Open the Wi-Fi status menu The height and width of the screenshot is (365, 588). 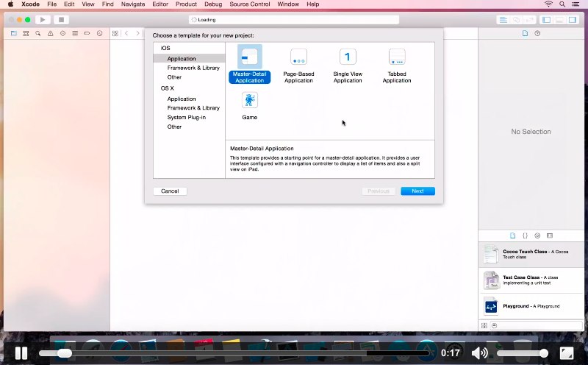[x=548, y=4]
